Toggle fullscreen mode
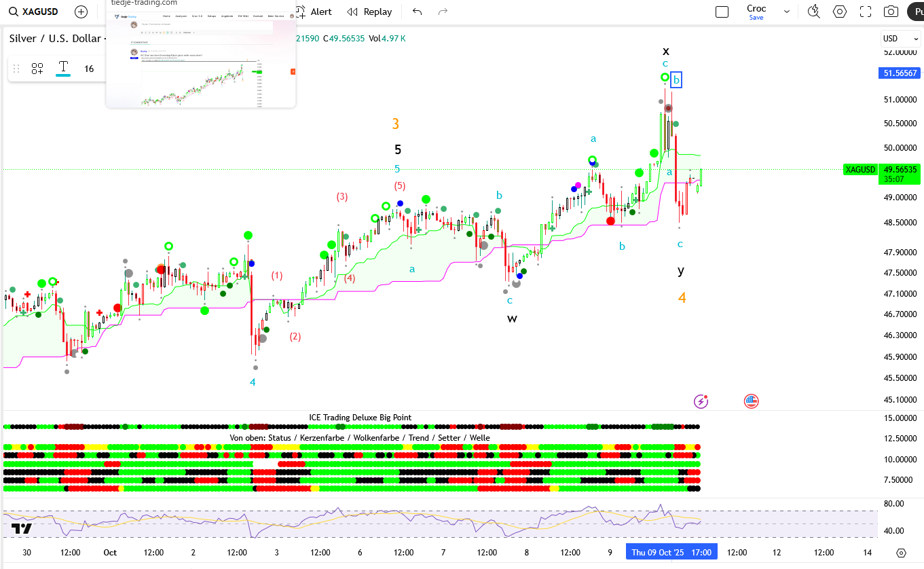Viewport: 924px width, 569px height. click(x=866, y=12)
